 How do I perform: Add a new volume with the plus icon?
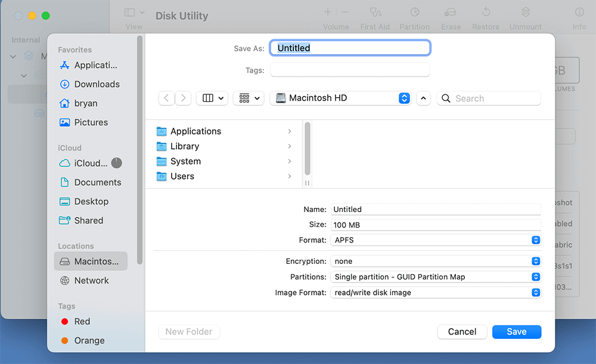tap(327, 12)
